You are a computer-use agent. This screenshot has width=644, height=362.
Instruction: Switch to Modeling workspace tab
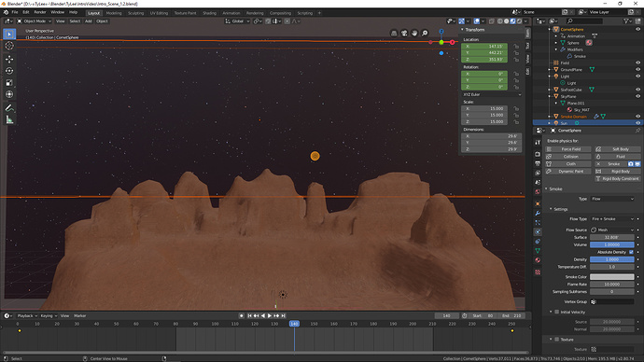click(x=114, y=13)
